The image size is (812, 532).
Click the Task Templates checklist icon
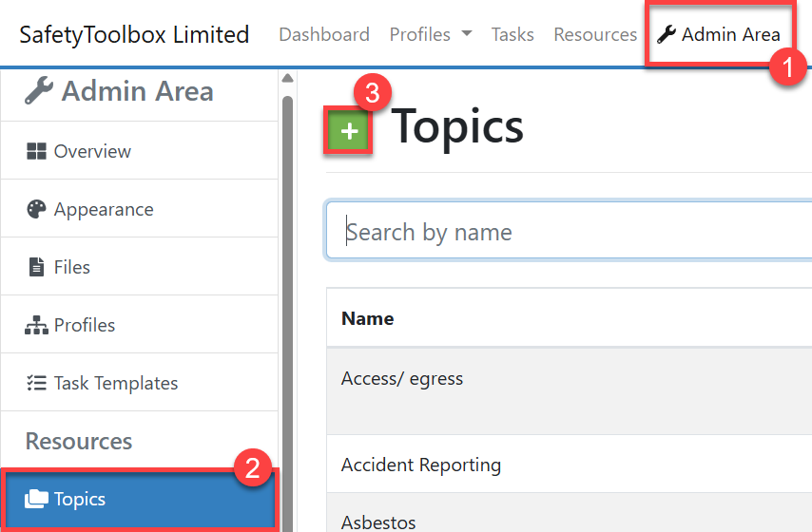pos(36,384)
